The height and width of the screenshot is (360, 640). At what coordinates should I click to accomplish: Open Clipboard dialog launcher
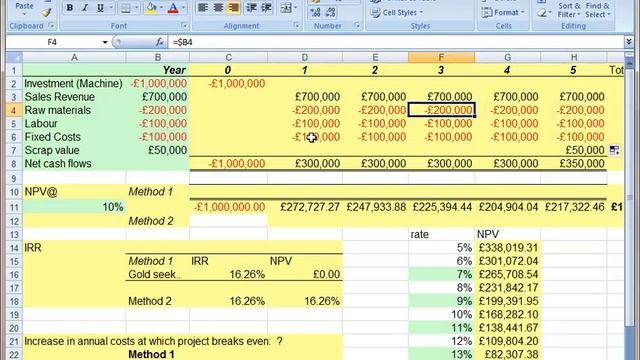point(51,26)
